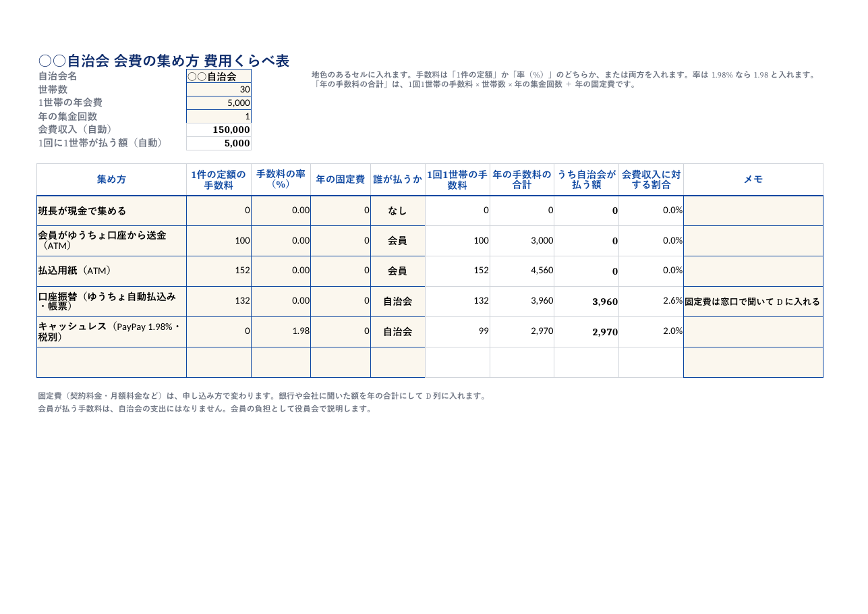The image size is (868, 614).
Task: Select the 会費収入（自動） value 150,000
Action: pos(219,130)
